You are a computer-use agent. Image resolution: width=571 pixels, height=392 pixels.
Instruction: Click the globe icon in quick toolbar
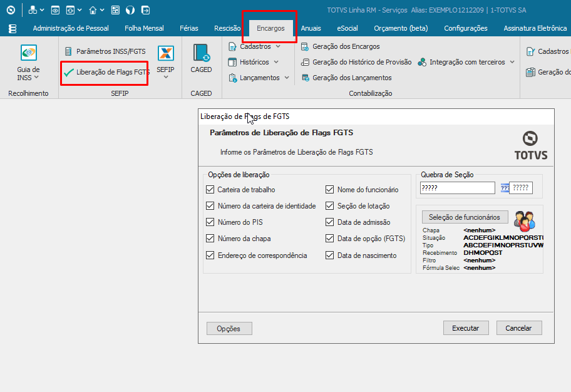130,10
